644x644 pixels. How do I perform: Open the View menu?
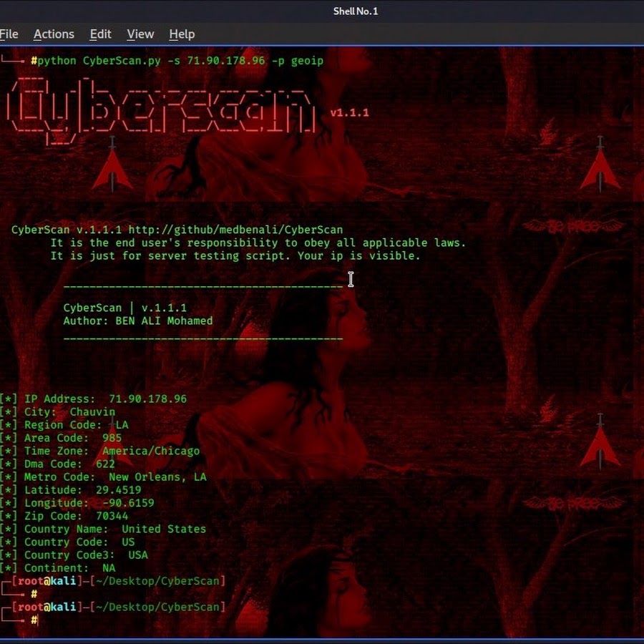coord(140,34)
